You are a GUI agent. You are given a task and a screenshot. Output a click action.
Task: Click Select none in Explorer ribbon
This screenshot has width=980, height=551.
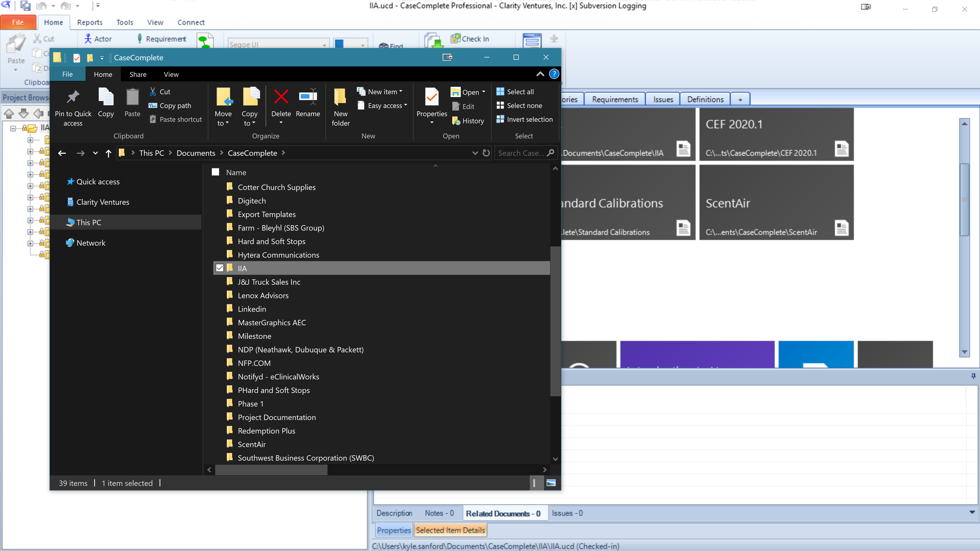519,105
